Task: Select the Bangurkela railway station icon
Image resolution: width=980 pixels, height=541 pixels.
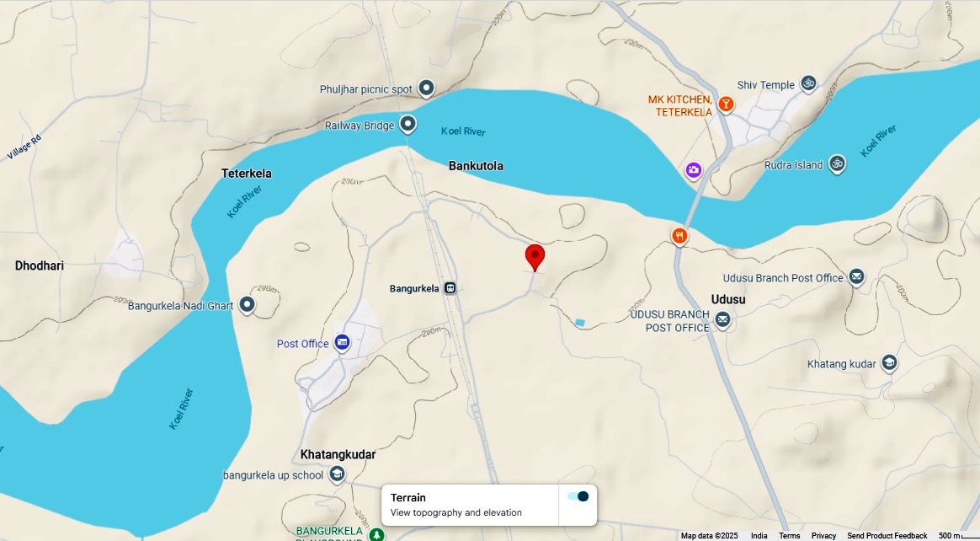Action: (450, 288)
